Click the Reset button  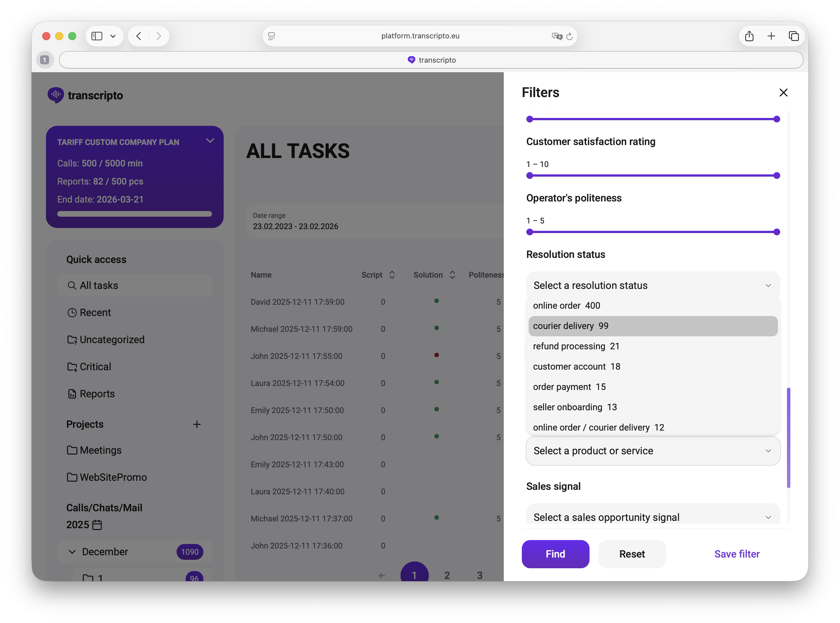click(x=632, y=554)
